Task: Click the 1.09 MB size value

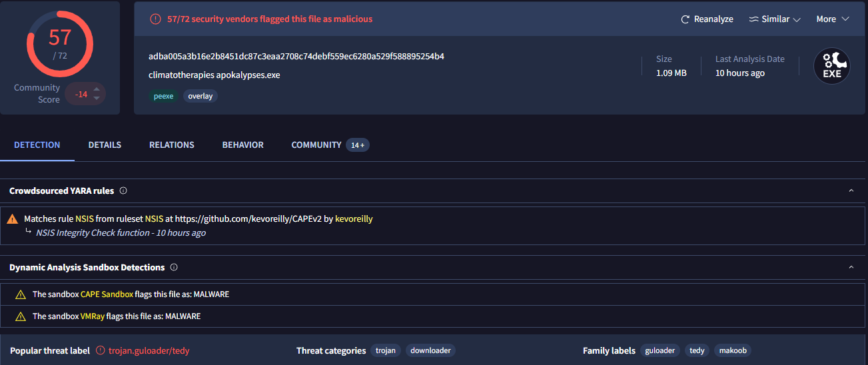Action: click(671, 73)
